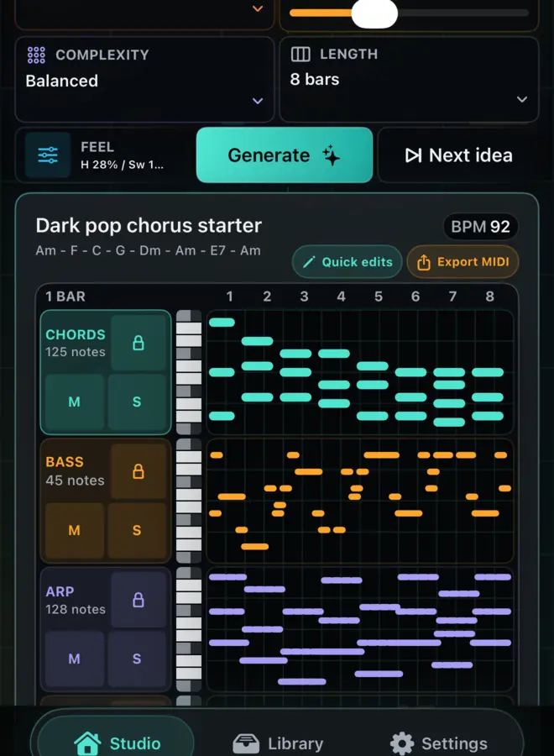This screenshot has width=554, height=756.
Task: Switch to the Settings tab
Action: (439, 743)
